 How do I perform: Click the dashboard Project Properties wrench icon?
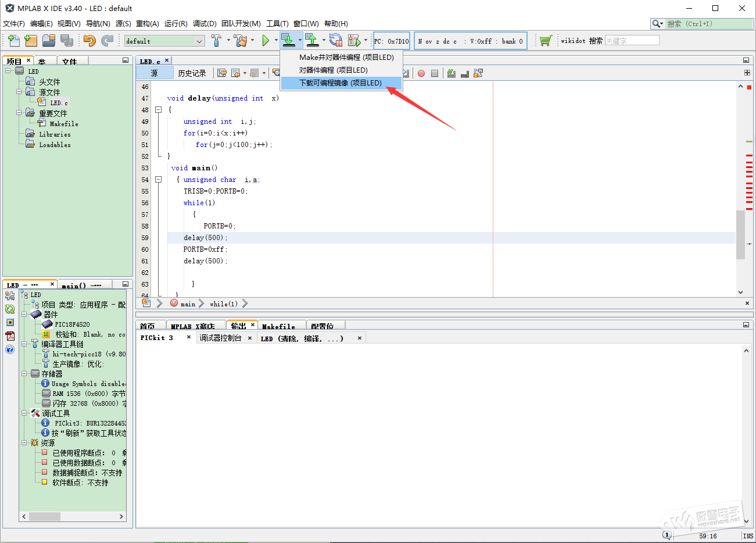(10, 296)
